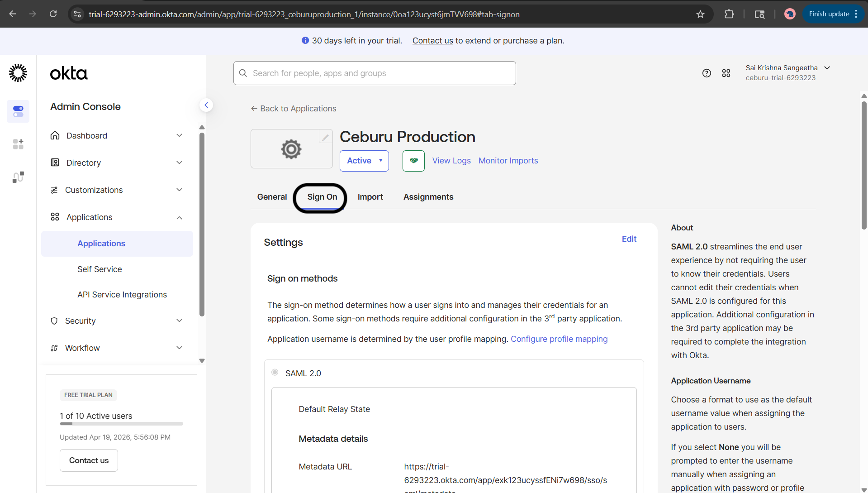
Task: Click Contact us link in trial banner
Action: click(x=432, y=41)
